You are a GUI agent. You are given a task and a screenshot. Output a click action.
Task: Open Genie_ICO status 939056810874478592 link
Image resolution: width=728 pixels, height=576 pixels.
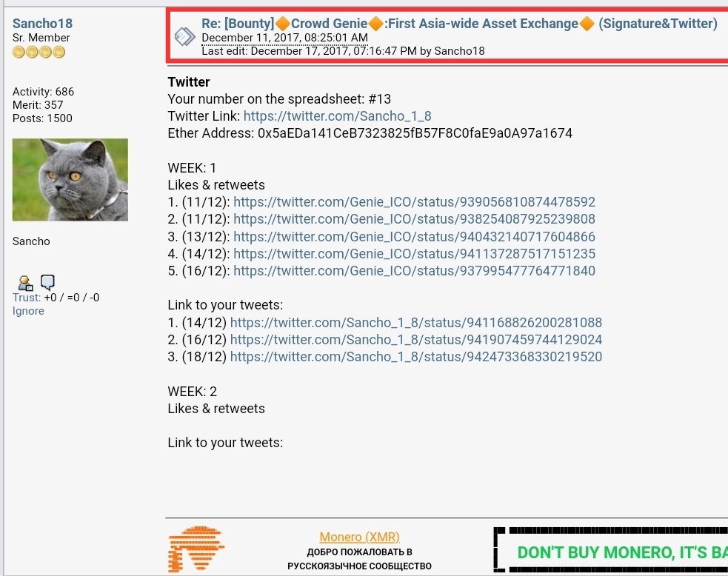(x=414, y=202)
